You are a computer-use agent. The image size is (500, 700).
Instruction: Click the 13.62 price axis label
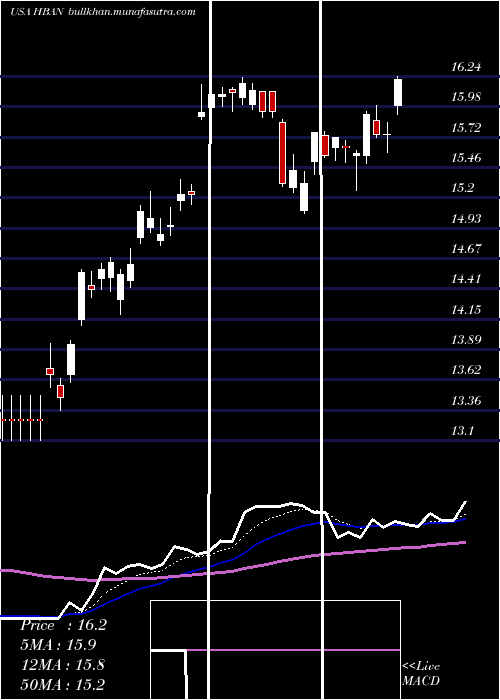[x=466, y=370]
